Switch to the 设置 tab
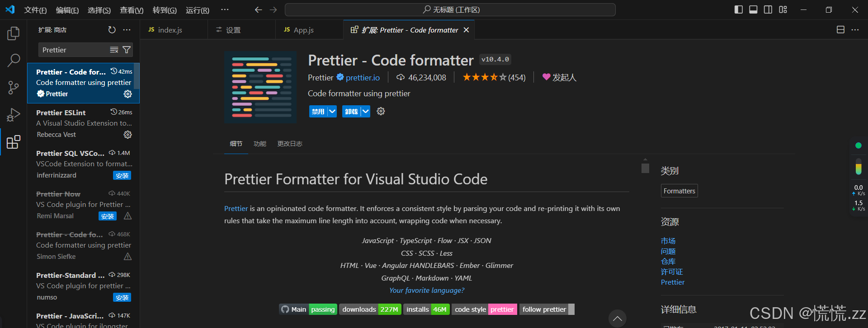868x328 pixels. (241, 30)
